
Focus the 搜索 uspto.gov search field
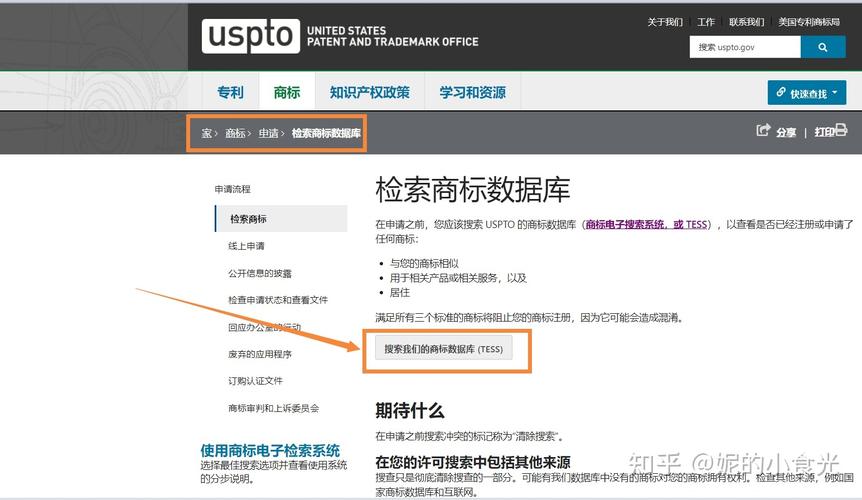[745, 47]
